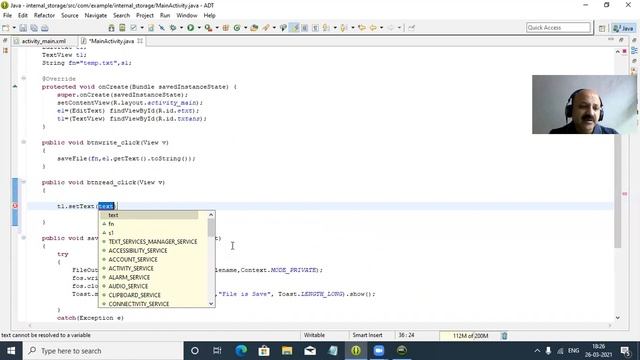Viewport: 640px width, 360px height.
Task: Click the Next Annotation arrow icon
Action: click(x=326, y=28)
